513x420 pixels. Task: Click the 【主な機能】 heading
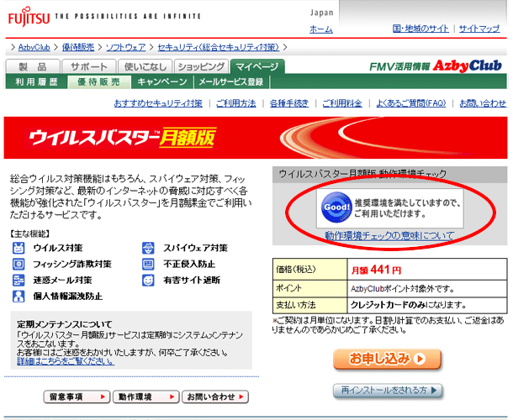pyautogui.click(x=29, y=234)
